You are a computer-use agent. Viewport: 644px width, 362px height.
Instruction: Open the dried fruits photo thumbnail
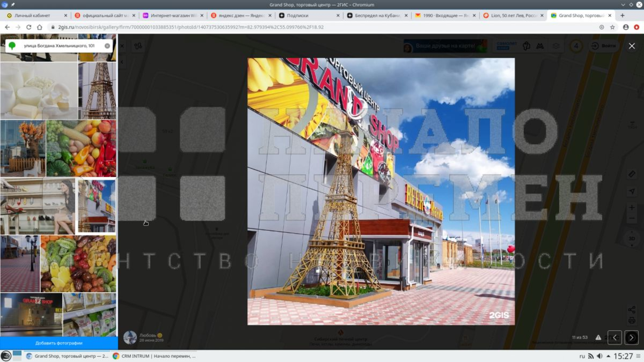coord(78,264)
